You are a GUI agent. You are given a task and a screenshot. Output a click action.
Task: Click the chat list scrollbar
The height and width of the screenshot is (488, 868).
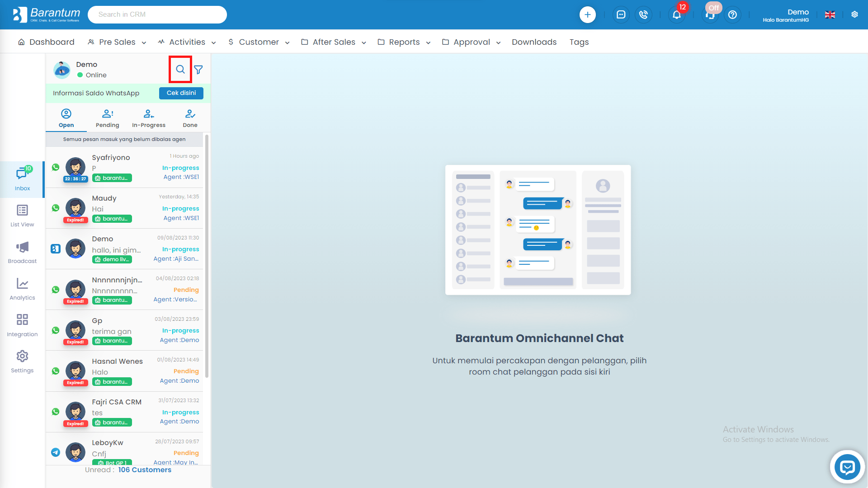click(207, 255)
